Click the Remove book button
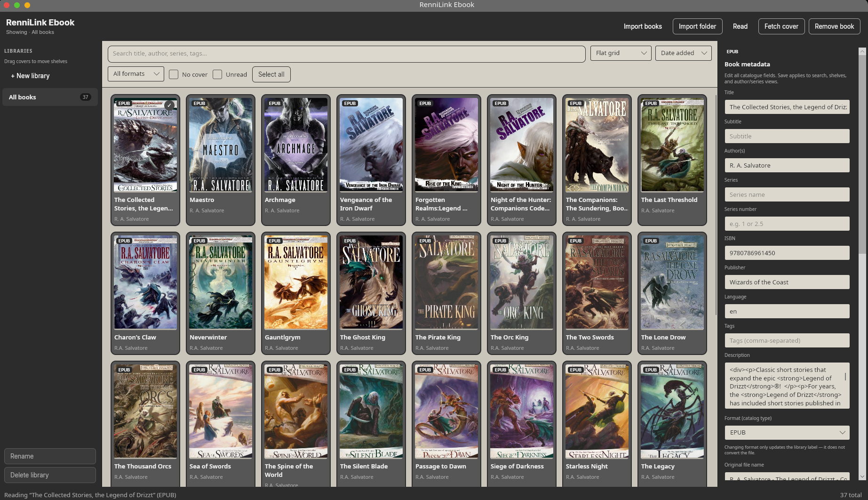Image resolution: width=868 pixels, height=500 pixels. pos(834,26)
